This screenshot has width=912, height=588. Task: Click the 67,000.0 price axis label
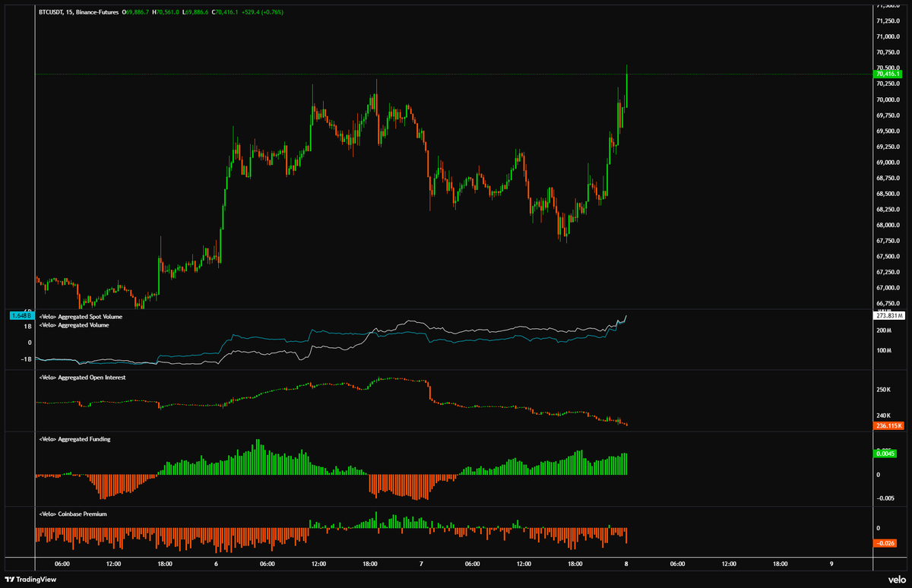(x=888, y=288)
